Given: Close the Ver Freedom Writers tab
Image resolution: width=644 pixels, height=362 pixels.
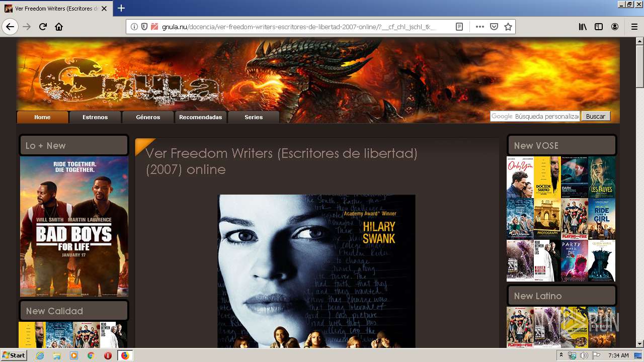Looking at the screenshot, I should (104, 9).
